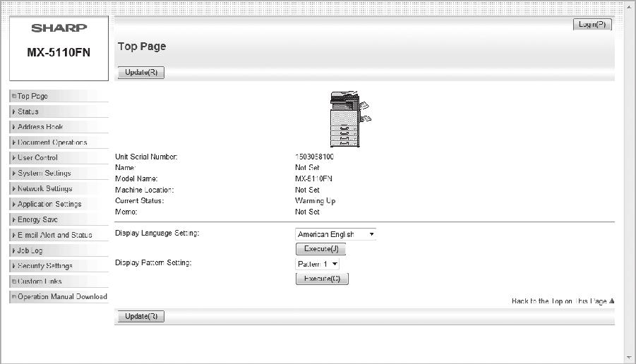Click the scrollbar down arrow

coord(629,358)
